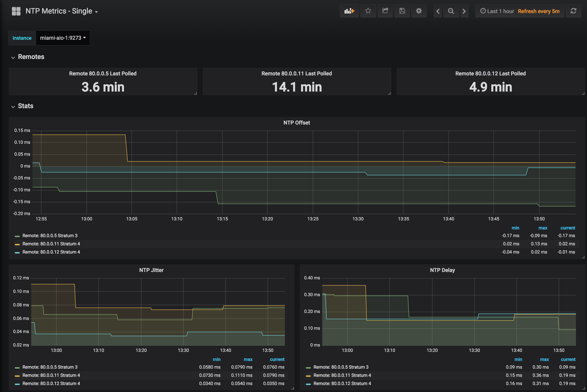Image resolution: width=587 pixels, height=392 pixels.
Task: Collapse the Stats row
Action: tap(25, 106)
